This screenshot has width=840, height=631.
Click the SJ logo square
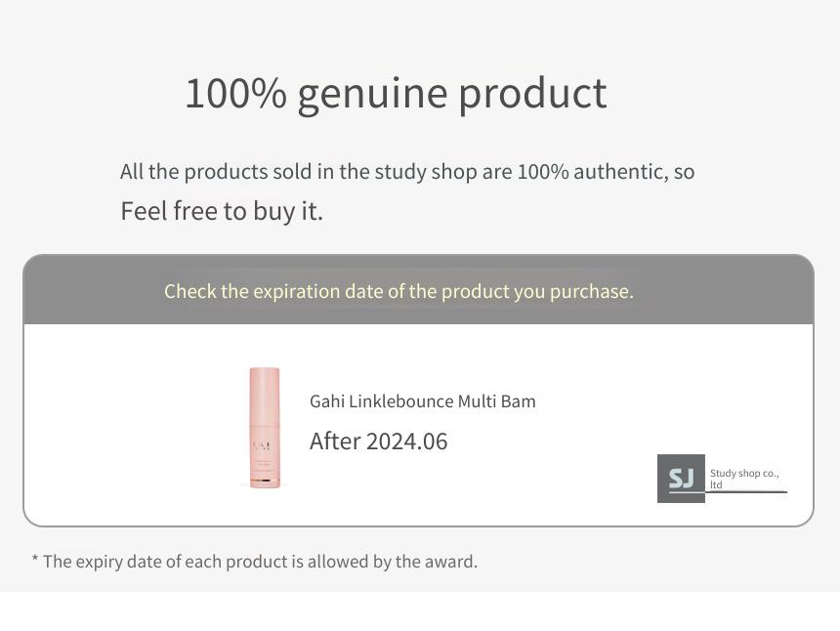pos(681,479)
